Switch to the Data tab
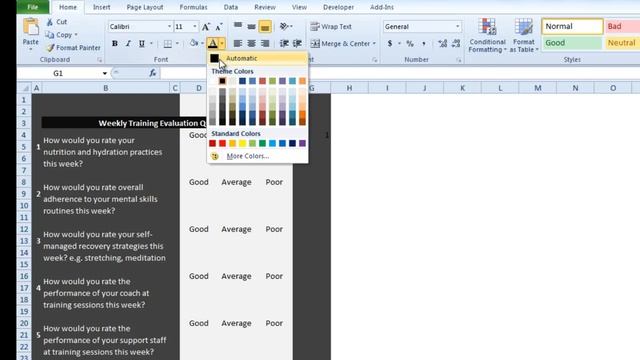The width and height of the screenshot is (640, 360). coord(231,7)
